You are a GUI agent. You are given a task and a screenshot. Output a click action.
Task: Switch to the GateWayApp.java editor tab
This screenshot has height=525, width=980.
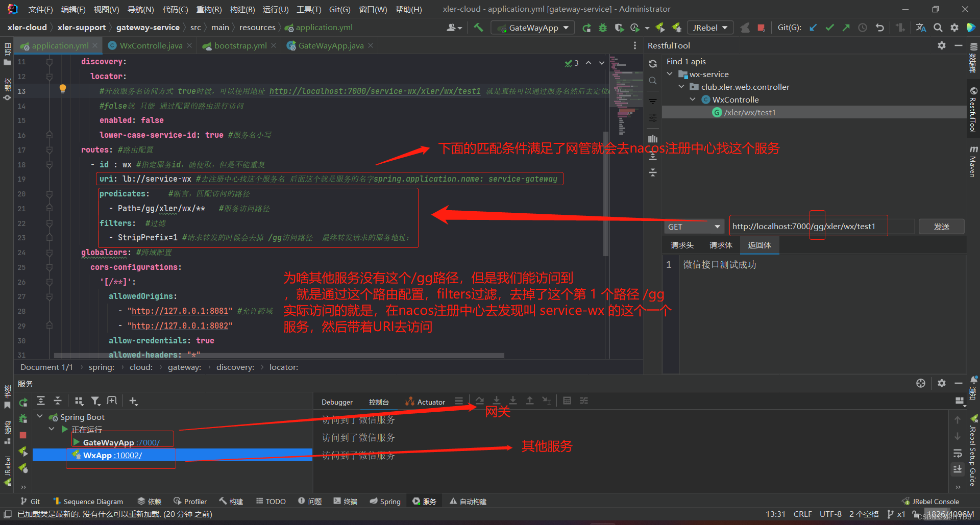(x=330, y=46)
